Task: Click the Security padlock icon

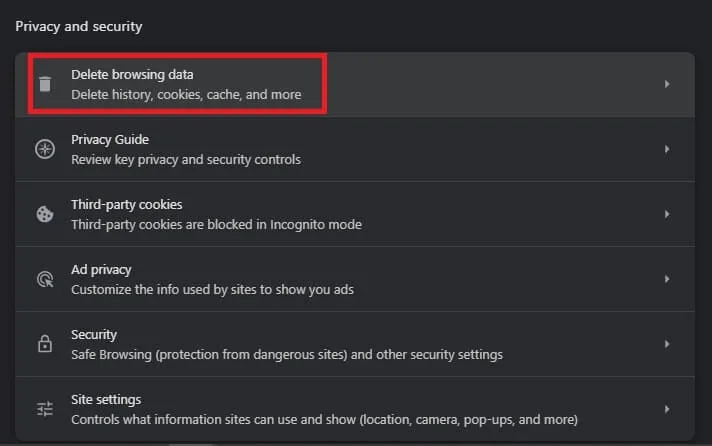Action: (x=45, y=344)
